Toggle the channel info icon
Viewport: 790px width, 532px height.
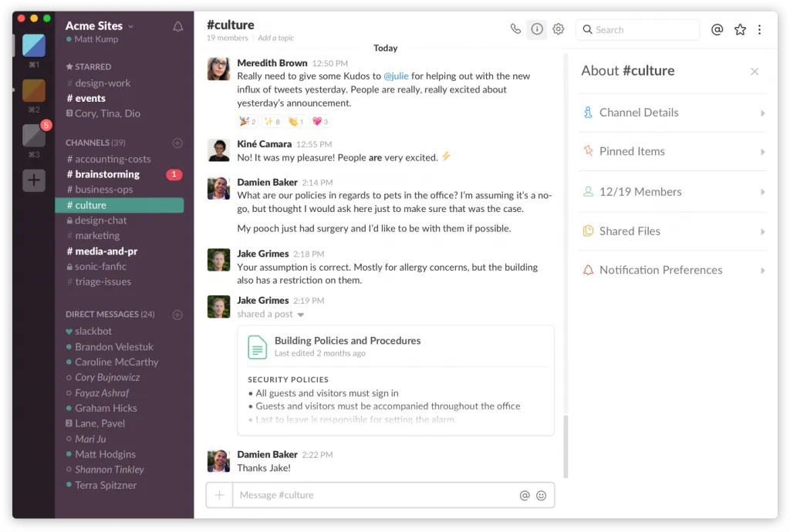[x=537, y=29]
